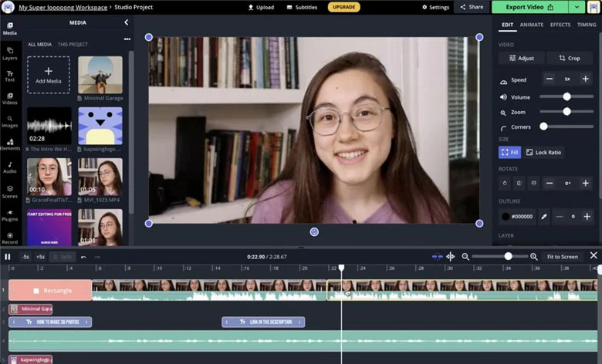This screenshot has height=364, width=602.
Task: Toggle the Fill size option
Action: (509, 152)
